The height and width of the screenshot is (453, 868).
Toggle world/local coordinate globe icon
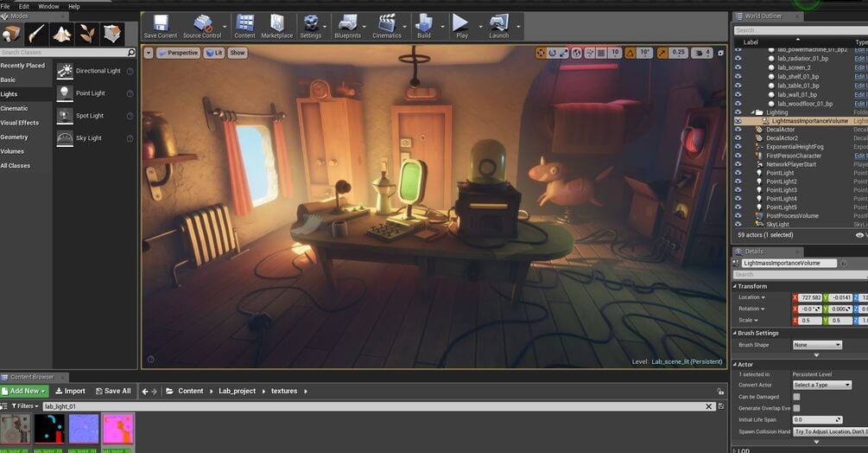tap(577, 53)
